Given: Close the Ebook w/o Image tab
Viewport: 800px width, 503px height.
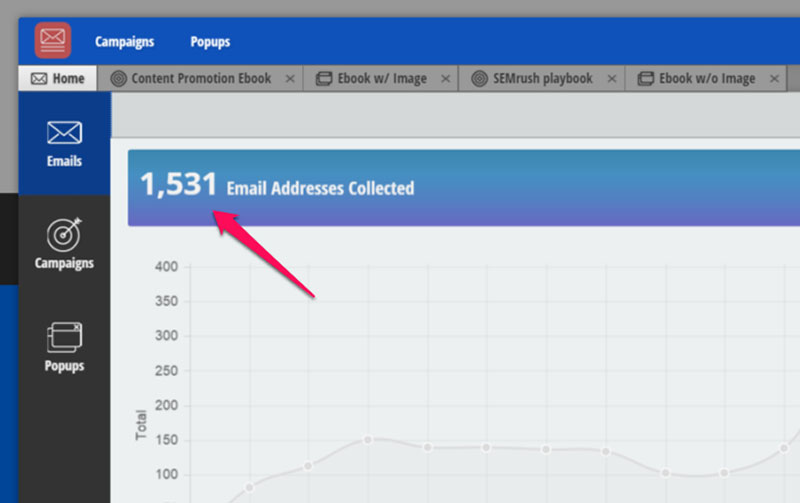Looking at the screenshot, I should pos(774,79).
